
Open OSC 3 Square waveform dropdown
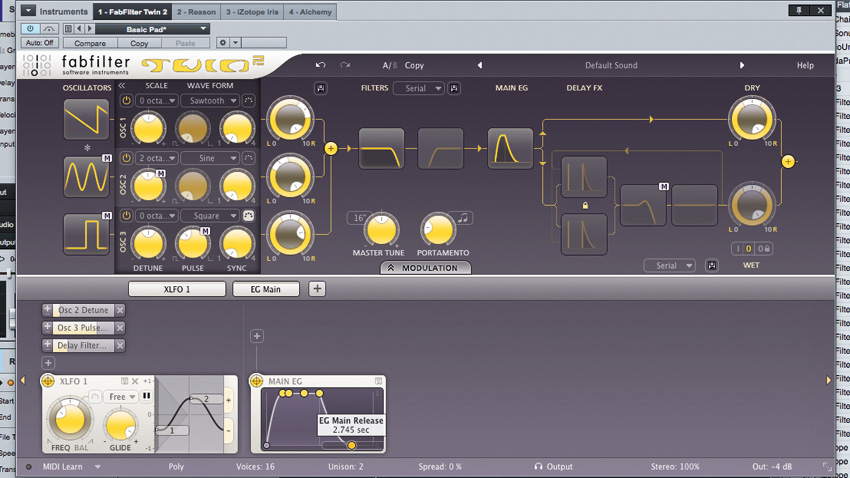click(x=210, y=216)
